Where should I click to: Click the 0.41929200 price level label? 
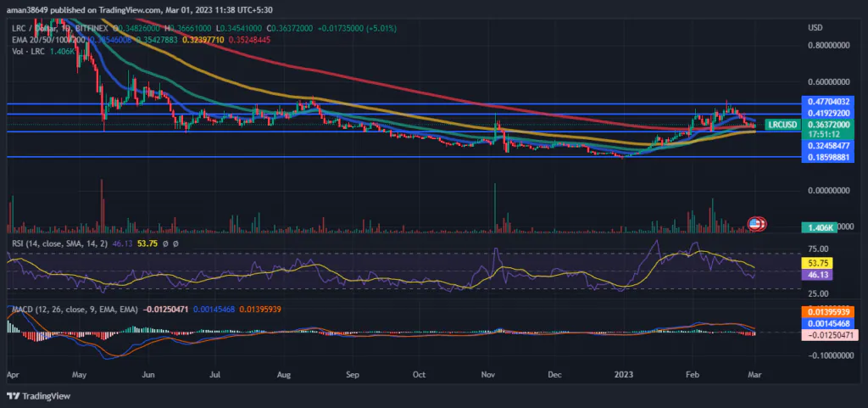point(828,113)
